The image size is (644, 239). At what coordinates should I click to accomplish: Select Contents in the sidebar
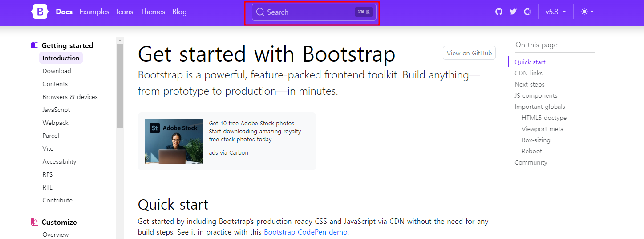tap(55, 84)
